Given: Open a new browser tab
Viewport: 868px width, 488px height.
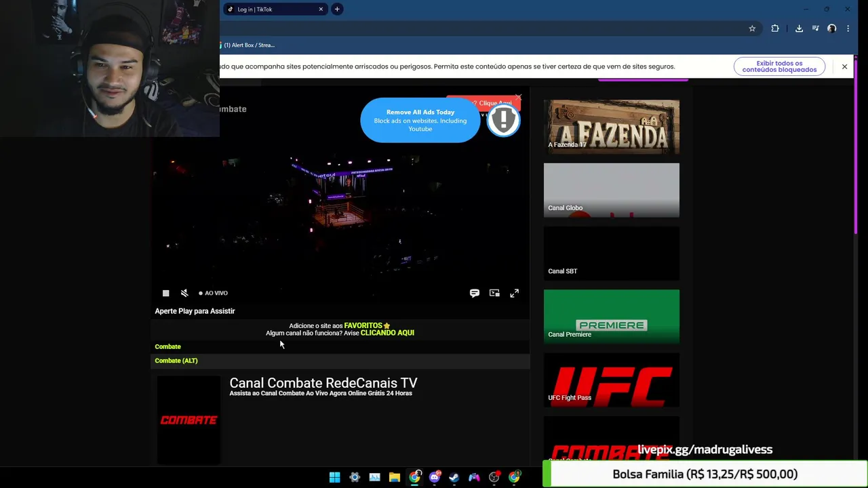Looking at the screenshot, I should tap(337, 9).
